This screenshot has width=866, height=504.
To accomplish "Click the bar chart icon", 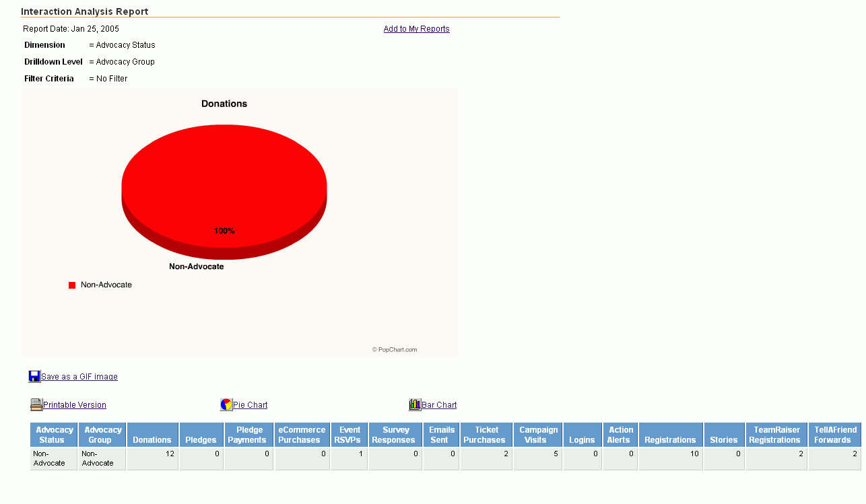I will click(x=415, y=404).
